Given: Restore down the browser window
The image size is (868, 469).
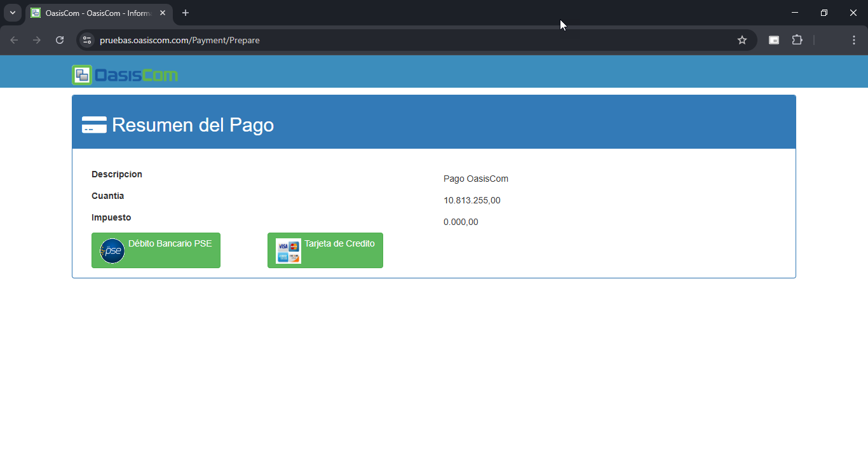Looking at the screenshot, I should [824, 13].
